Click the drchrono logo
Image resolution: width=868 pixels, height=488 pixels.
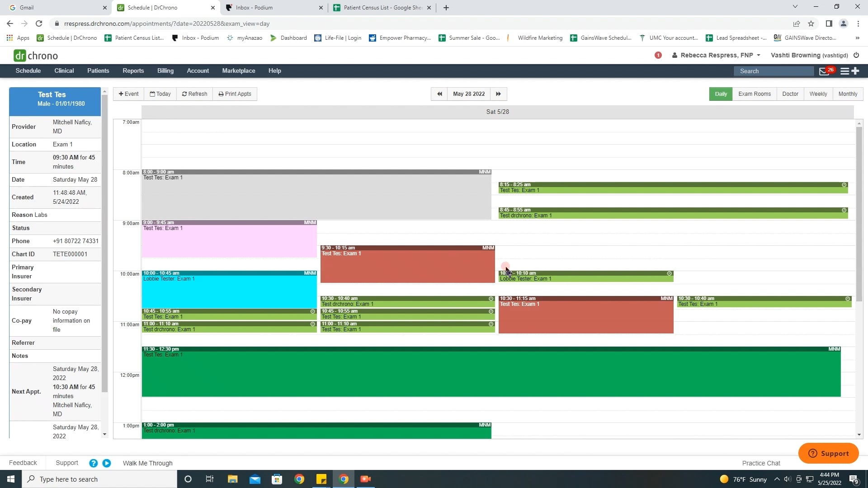(x=36, y=56)
